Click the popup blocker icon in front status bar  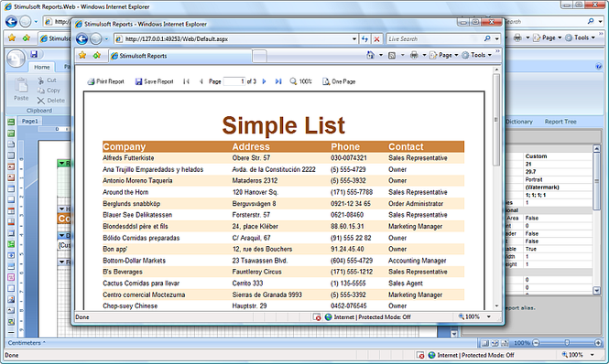[x=317, y=317]
